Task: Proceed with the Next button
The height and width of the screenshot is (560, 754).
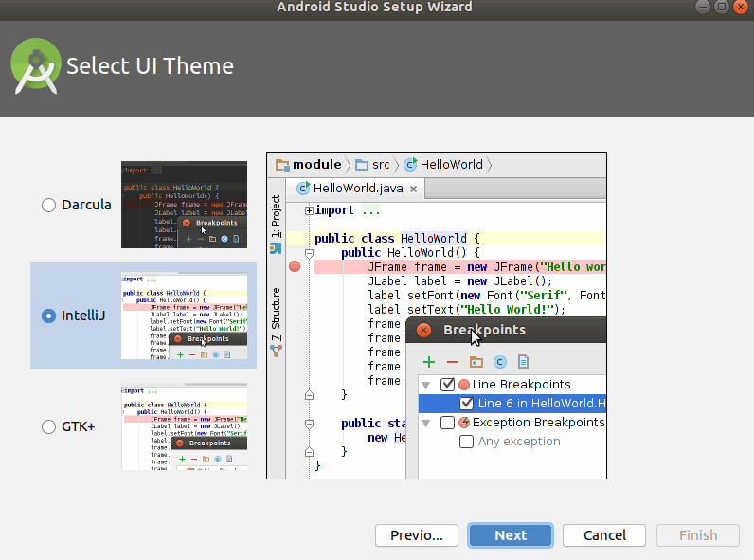Action: tap(511, 535)
